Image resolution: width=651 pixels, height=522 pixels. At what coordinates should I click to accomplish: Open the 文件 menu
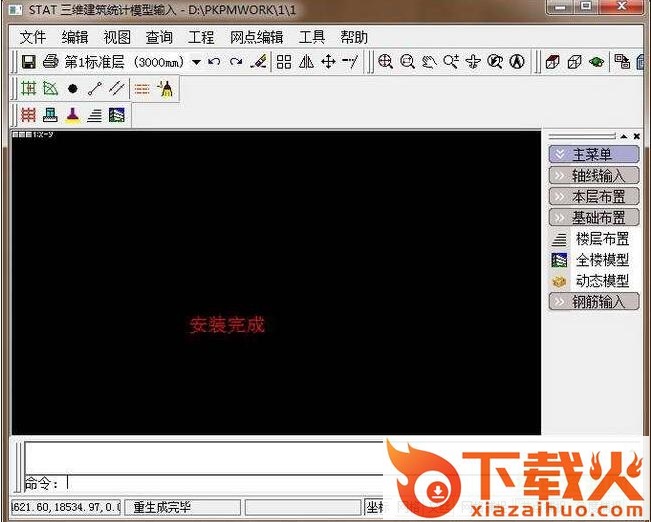[33, 37]
